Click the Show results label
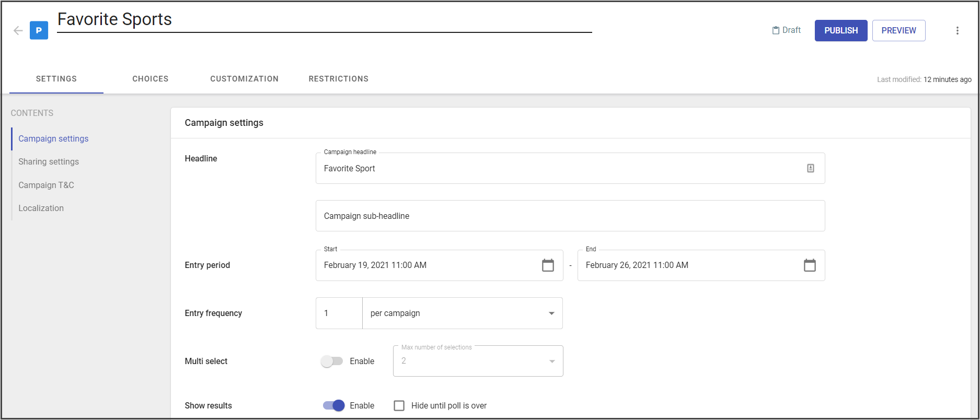The height and width of the screenshot is (420, 980). 208,405
